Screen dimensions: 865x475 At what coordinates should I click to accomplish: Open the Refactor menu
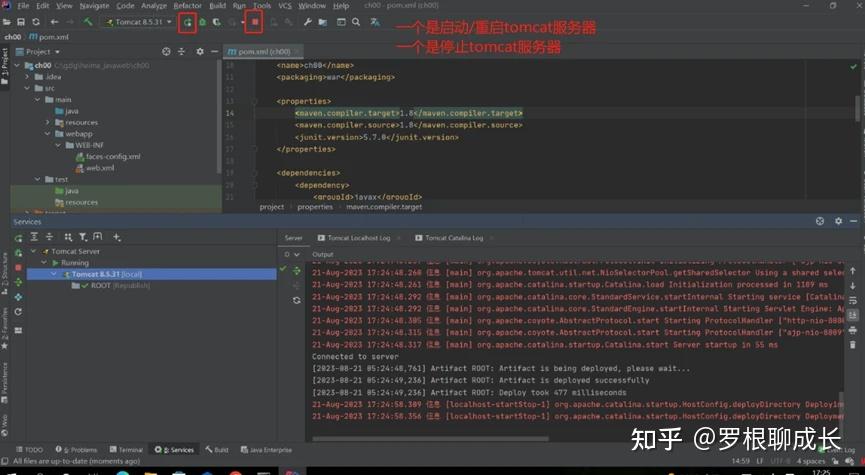point(188,6)
